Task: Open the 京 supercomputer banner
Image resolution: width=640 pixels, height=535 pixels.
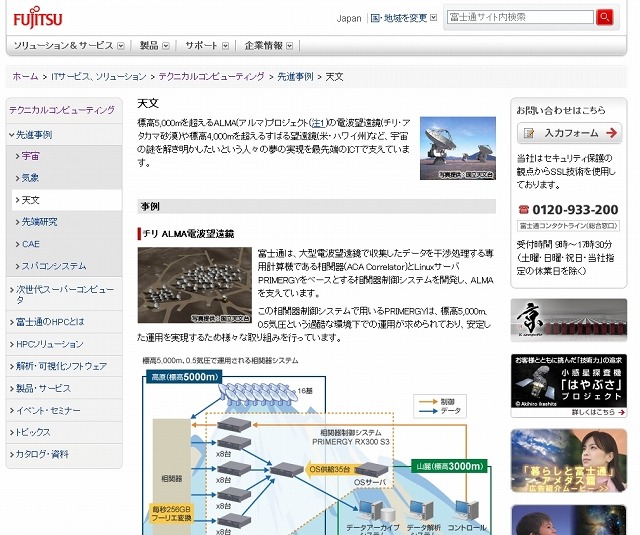Action: point(569,320)
